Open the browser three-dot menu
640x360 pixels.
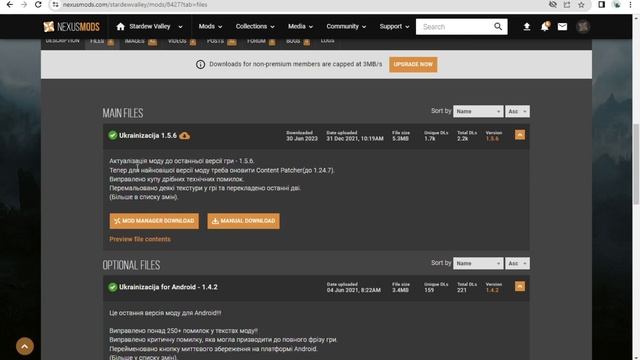[630, 4]
